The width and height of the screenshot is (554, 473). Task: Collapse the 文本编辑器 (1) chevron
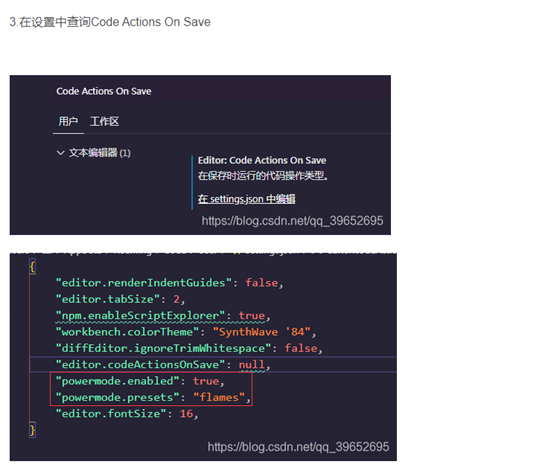[60, 153]
